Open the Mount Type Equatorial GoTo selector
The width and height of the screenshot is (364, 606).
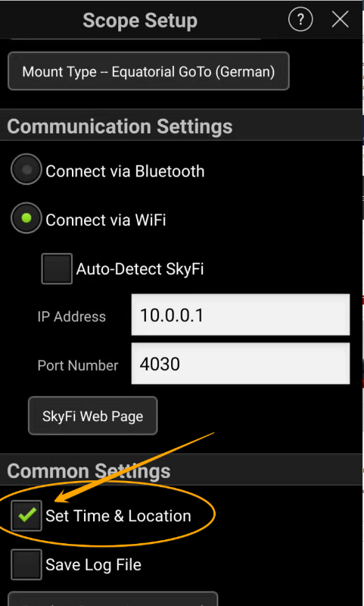coord(148,71)
